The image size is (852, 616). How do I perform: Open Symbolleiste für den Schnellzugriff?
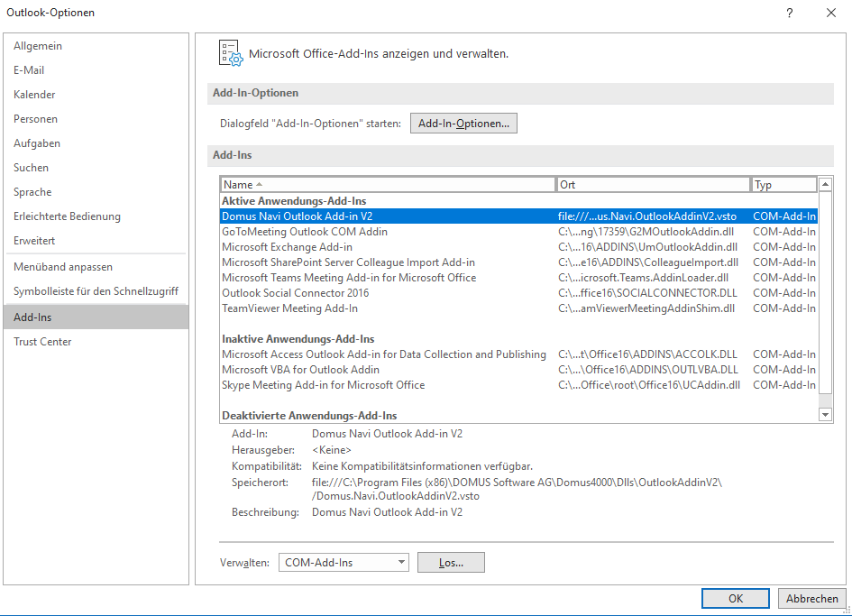point(96,291)
